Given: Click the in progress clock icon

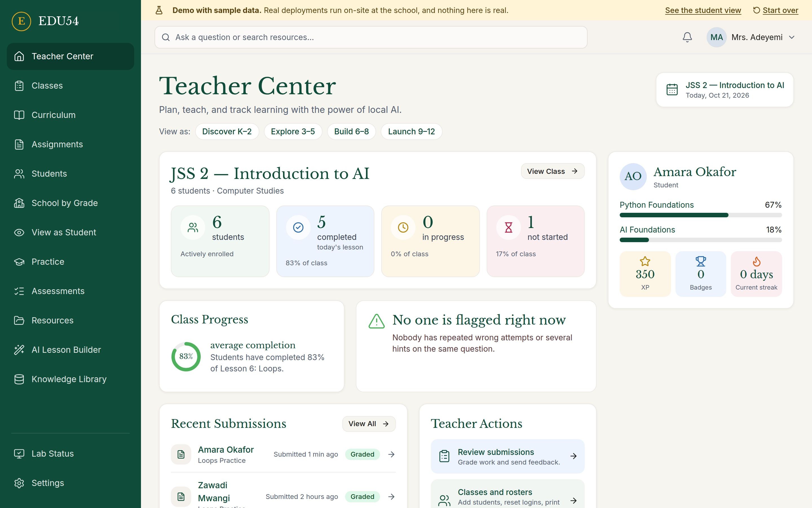Looking at the screenshot, I should coord(403,227).
